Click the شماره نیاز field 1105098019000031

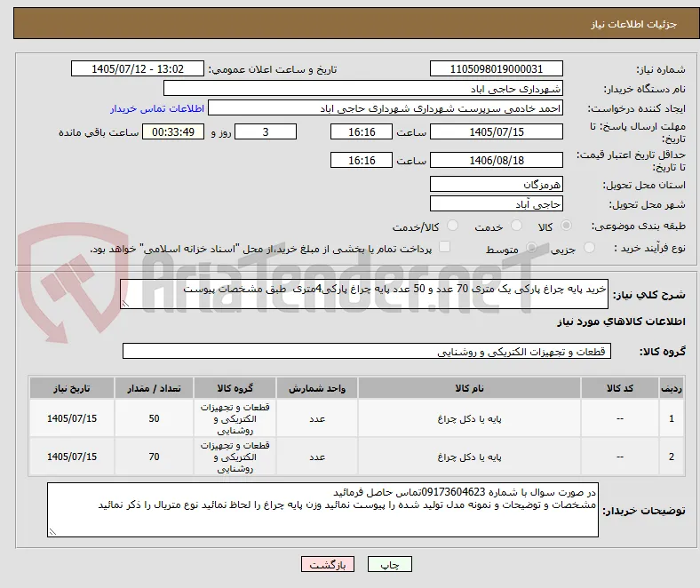(x=496, y=68)
